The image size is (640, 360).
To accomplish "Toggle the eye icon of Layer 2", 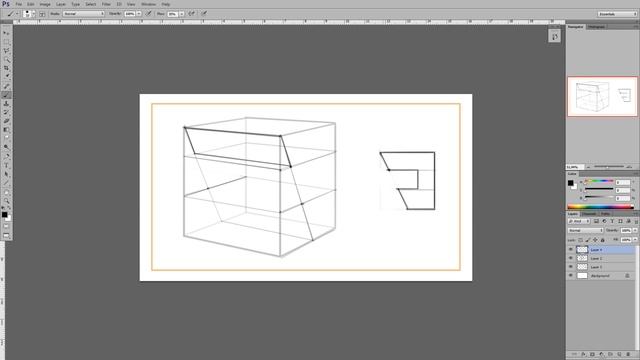I will point(571,258).
